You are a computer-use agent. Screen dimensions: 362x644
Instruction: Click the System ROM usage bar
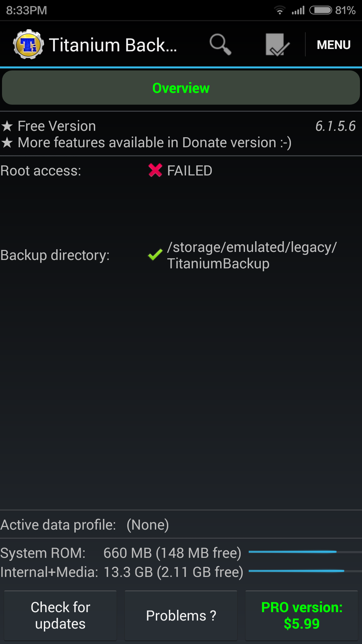pos(305,552)
